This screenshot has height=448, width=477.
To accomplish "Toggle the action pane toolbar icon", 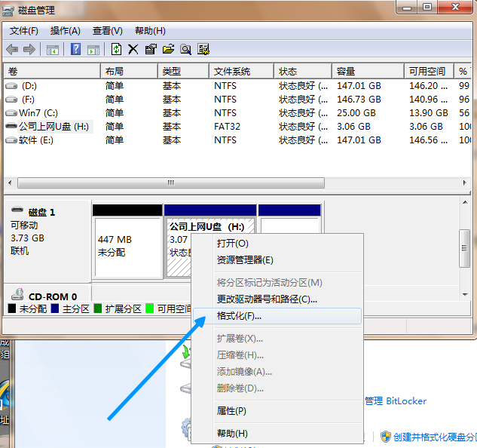I will click(93, 50).
